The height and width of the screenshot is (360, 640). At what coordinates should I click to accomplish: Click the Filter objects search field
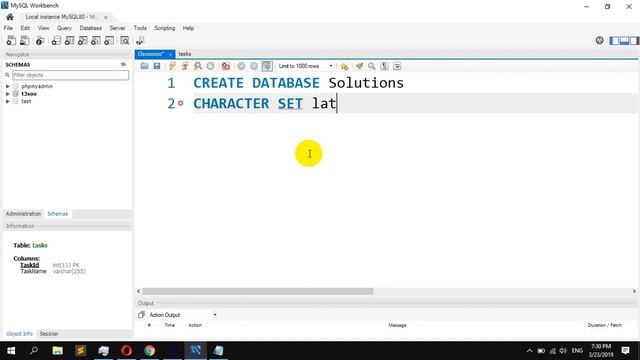(70, 75)
